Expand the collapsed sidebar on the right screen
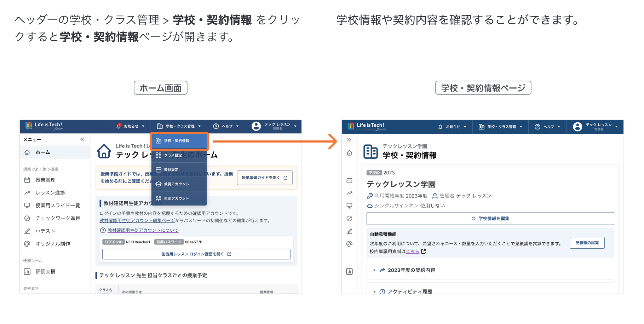The height and width of the screenshot is (324, 644). (x=349, y=140)
